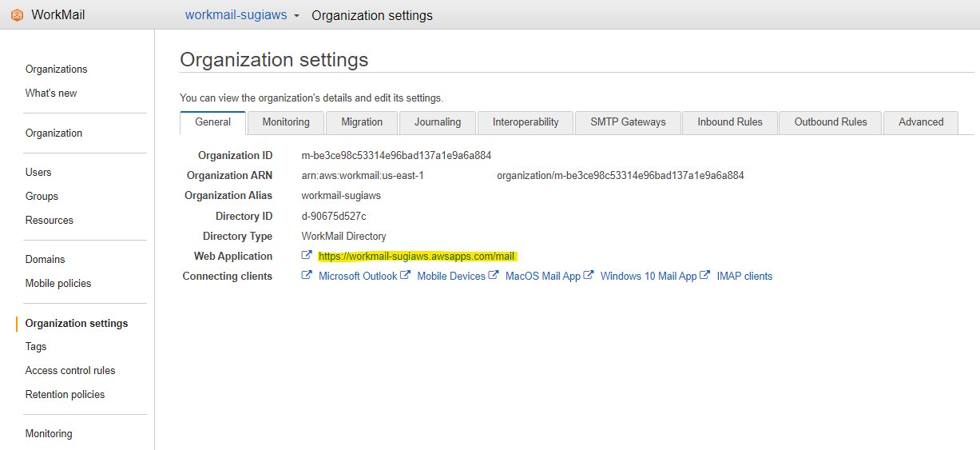The width and height of the screenshot is (980, 450).
Task: Click external link icon before IMAP clients
Action: pos(705,275)
